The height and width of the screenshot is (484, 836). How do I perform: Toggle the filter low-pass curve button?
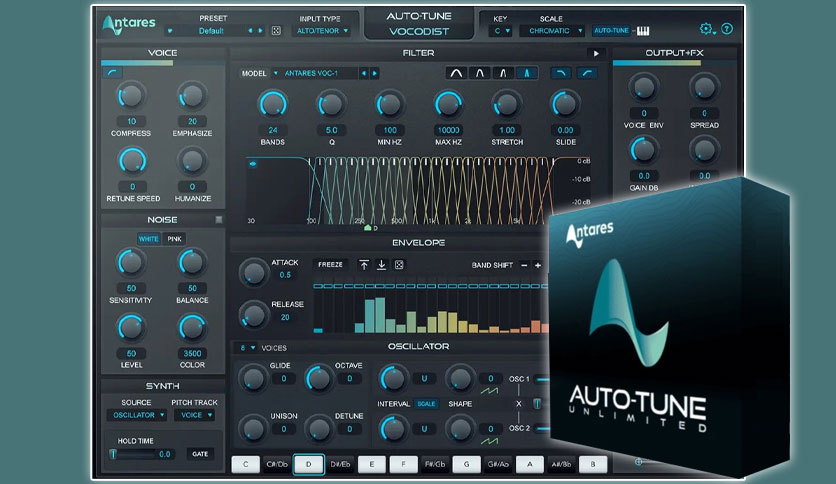pyautogui.click(x=560, y=73)
